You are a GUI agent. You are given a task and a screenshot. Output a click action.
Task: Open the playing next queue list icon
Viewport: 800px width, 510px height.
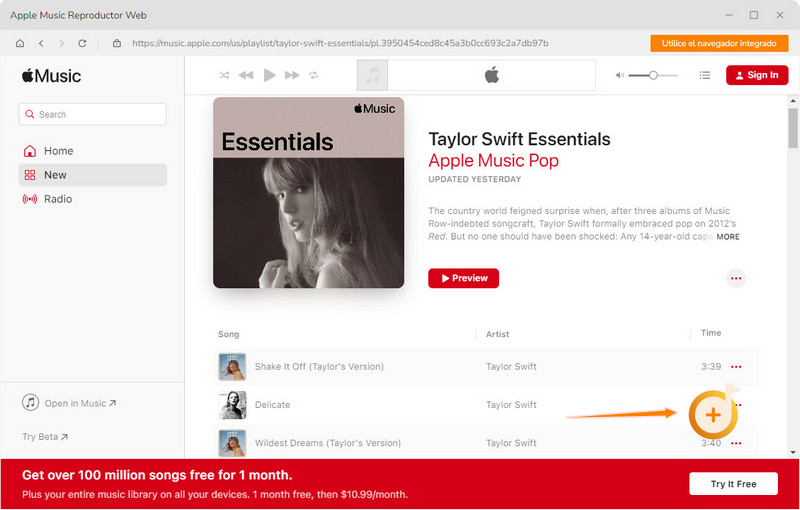(x=705, y=75)
